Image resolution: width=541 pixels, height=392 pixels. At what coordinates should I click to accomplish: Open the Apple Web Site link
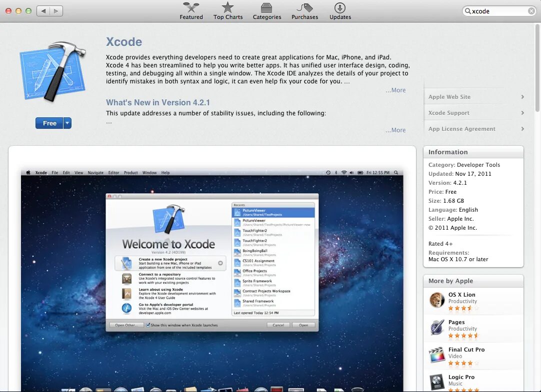[449, 97]
